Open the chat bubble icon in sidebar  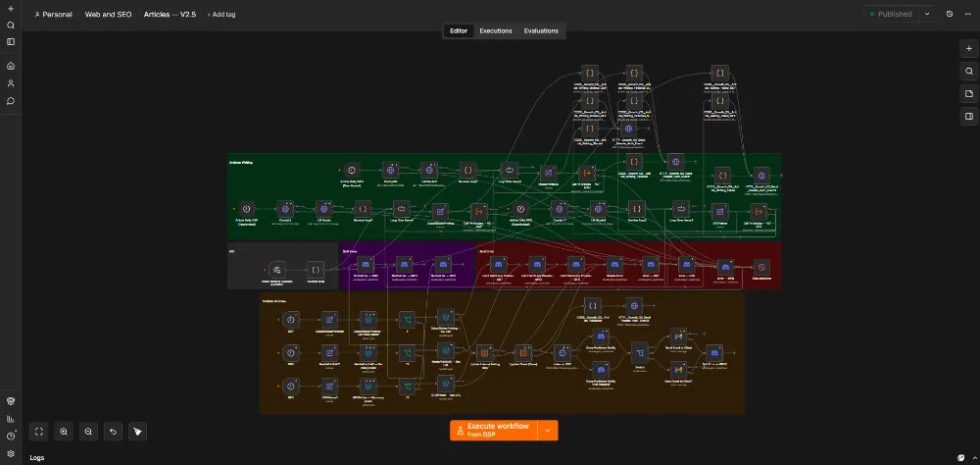(11, 101)
